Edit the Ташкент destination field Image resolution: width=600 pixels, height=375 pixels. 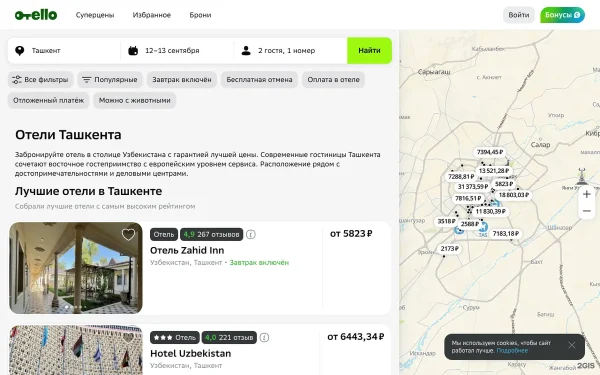point(64,51)
